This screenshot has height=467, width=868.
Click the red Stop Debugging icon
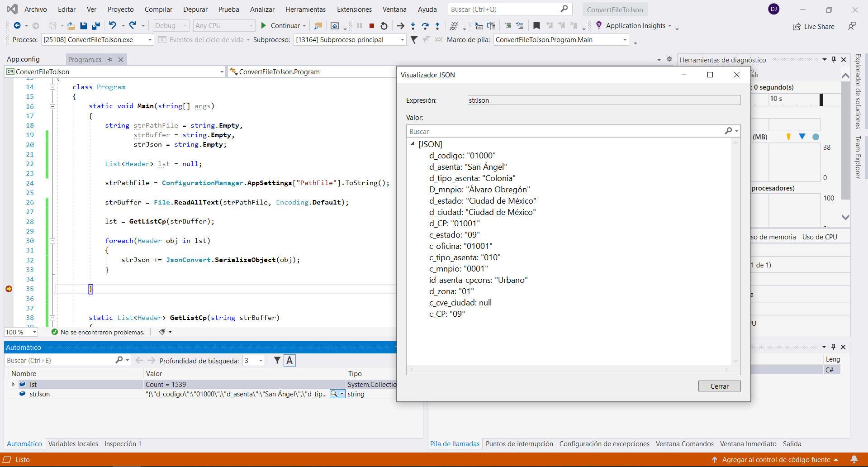click(372, 26)
